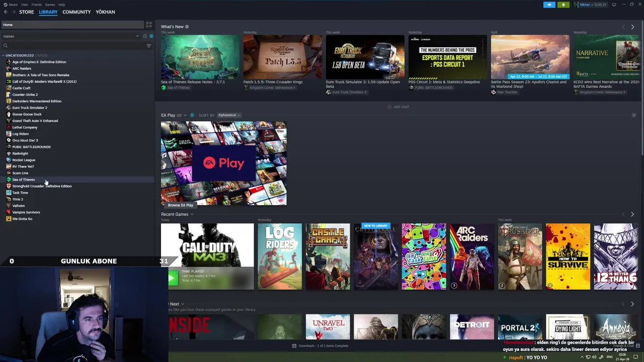This screenshot has width=644, height=362.
Task: Select Counter-Strike 2 in game list
Action: click(25, 95)
